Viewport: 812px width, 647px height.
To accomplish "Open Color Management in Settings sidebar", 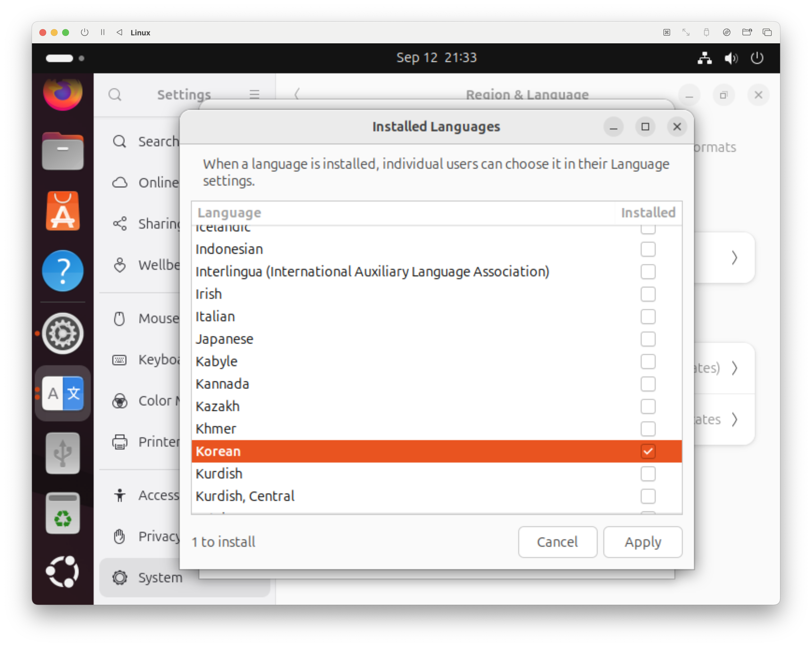I will [x=146, y=401].
